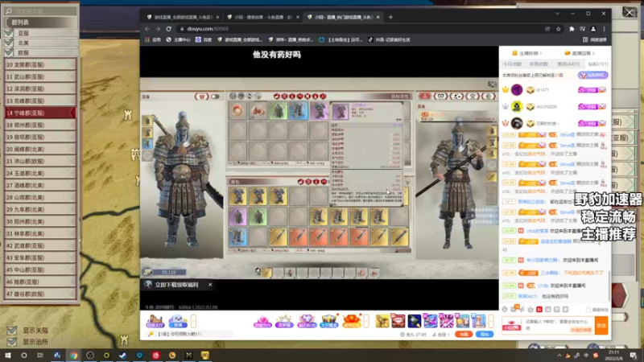Go forward in the Chrome browser

coord(158,29)
